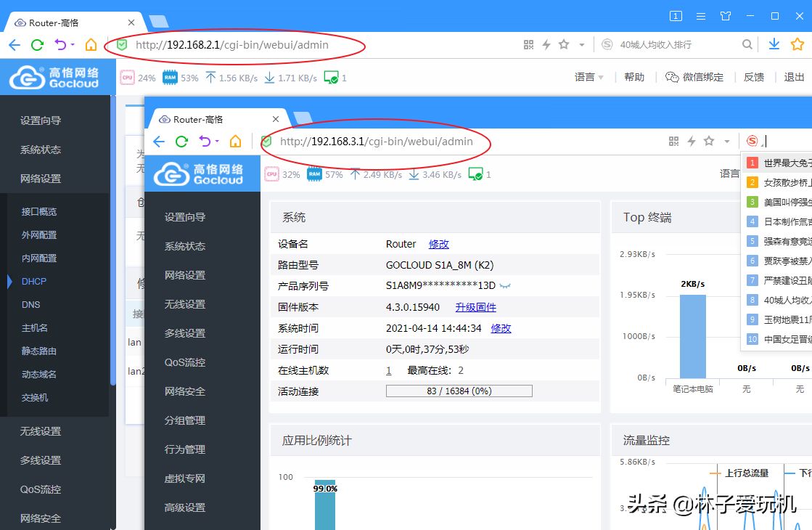Open the QR code icon in the 192.168.2.1 toolbar

click(x=528, y=45)
